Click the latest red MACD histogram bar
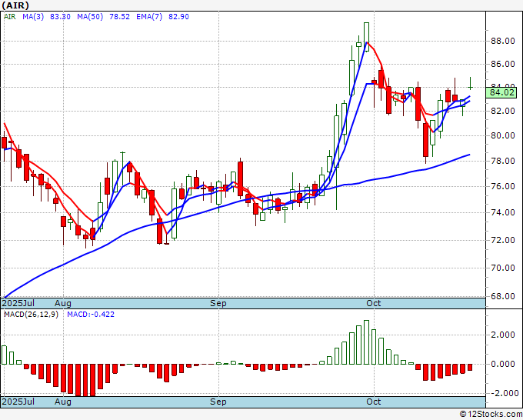Image resolution: width=523 pixels, height=420 pixels. coord(470,367)
